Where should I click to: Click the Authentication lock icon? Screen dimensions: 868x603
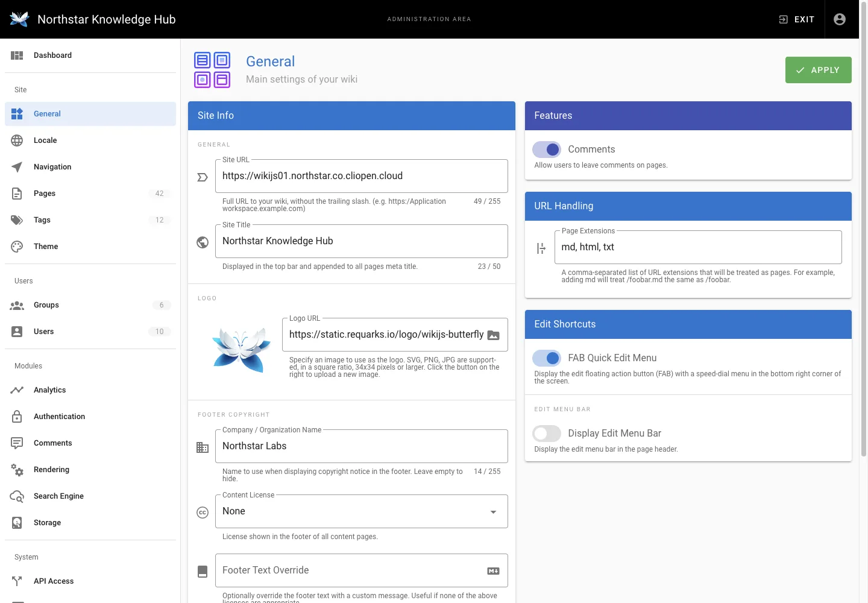tap(17, 417)
